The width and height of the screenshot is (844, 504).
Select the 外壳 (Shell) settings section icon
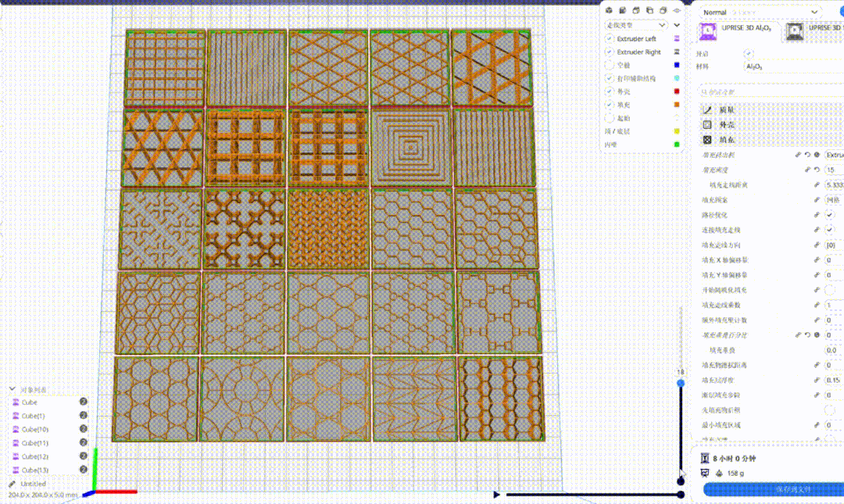tap(706, 125)
